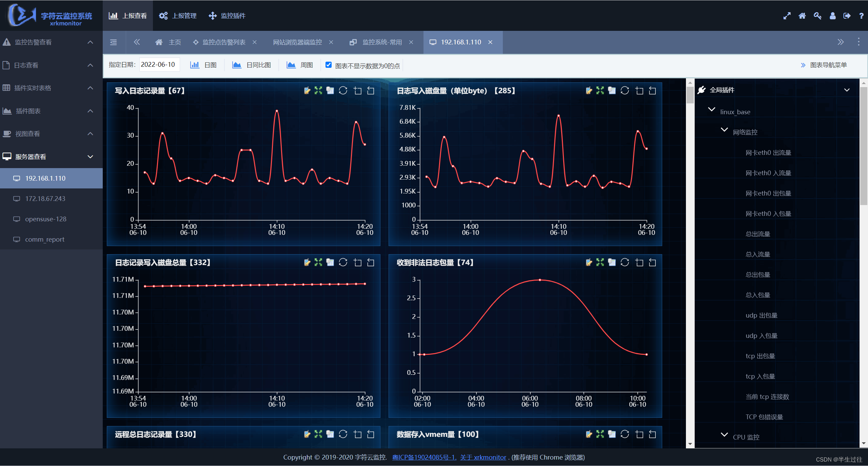
Task: Collapse the 网络监控 tree group
Action: point(724,130)
